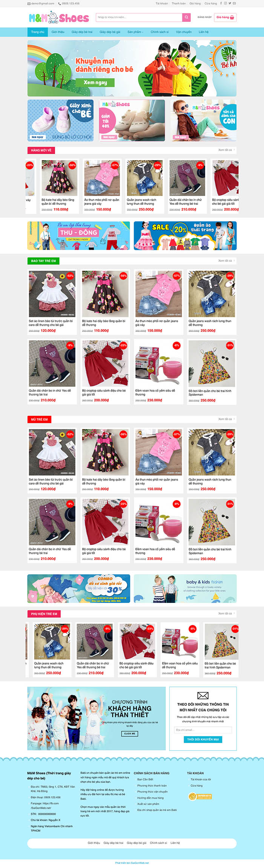Click the Xem ngay banner button

click(x=95, y=82)
